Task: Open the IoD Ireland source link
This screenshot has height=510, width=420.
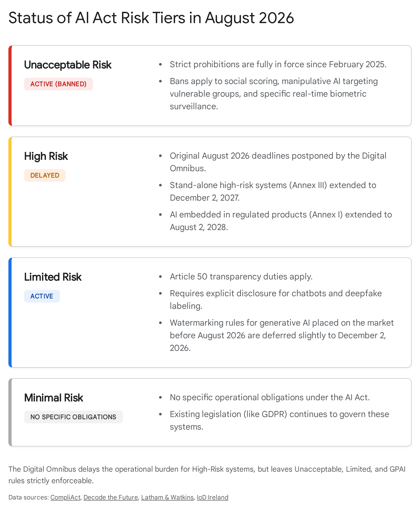Action: click(x=213, y=497)
